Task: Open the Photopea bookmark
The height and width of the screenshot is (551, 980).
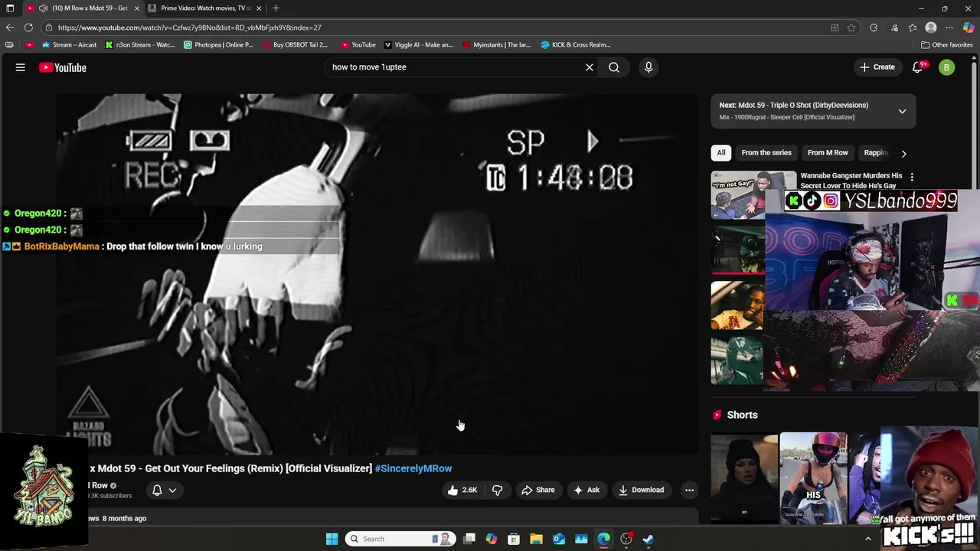Action: click(x=218, y=44)
